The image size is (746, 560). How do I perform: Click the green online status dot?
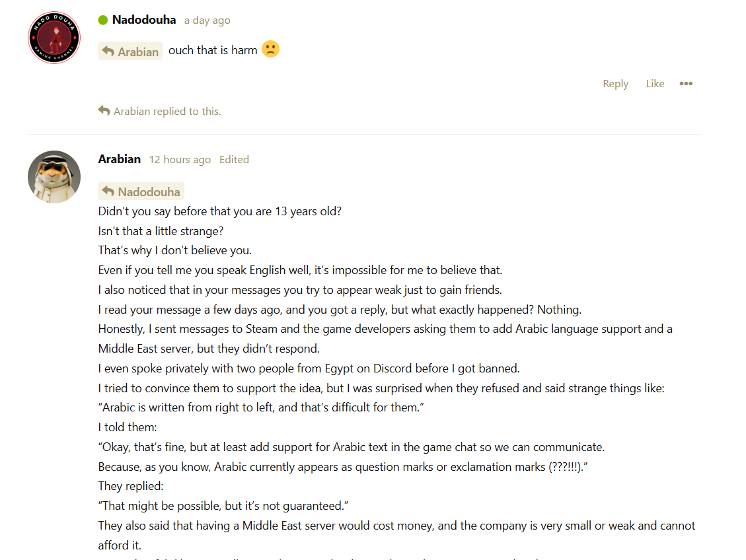pyautogui.click(x=103, y=20)
